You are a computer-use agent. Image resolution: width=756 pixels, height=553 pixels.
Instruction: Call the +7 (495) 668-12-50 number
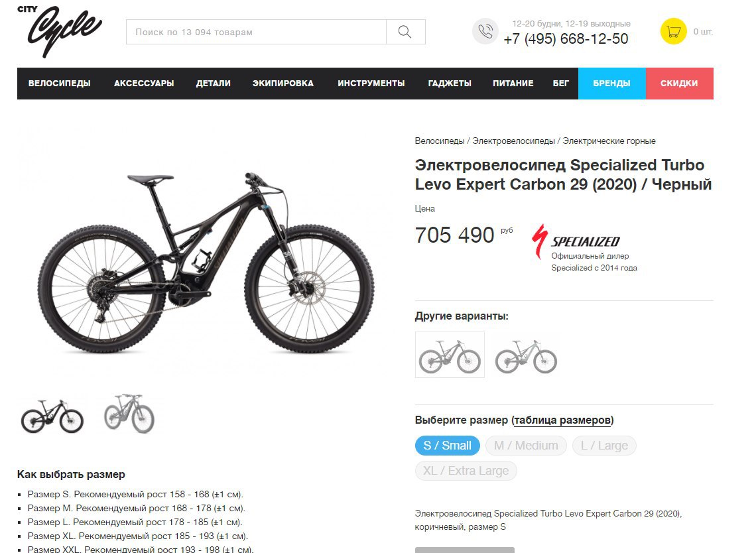coord(566,39)
